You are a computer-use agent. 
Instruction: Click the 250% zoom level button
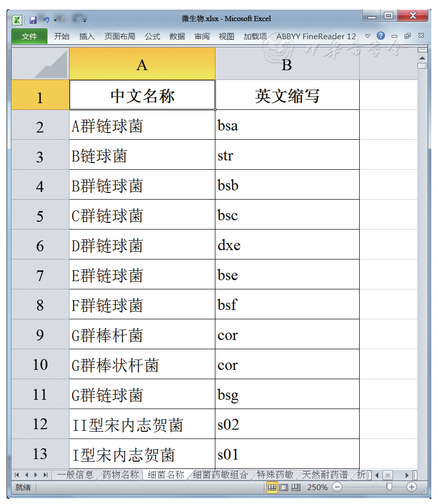tap(317, 487)
